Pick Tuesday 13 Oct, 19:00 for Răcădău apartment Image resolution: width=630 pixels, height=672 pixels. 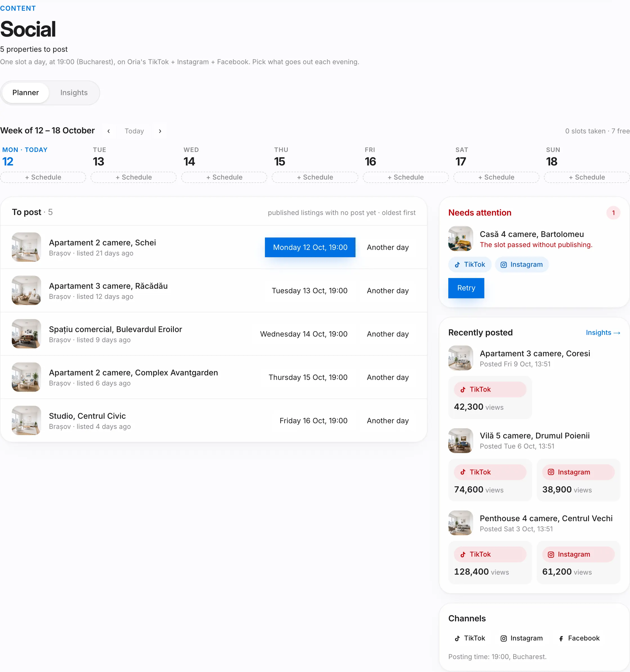[309, 291]
